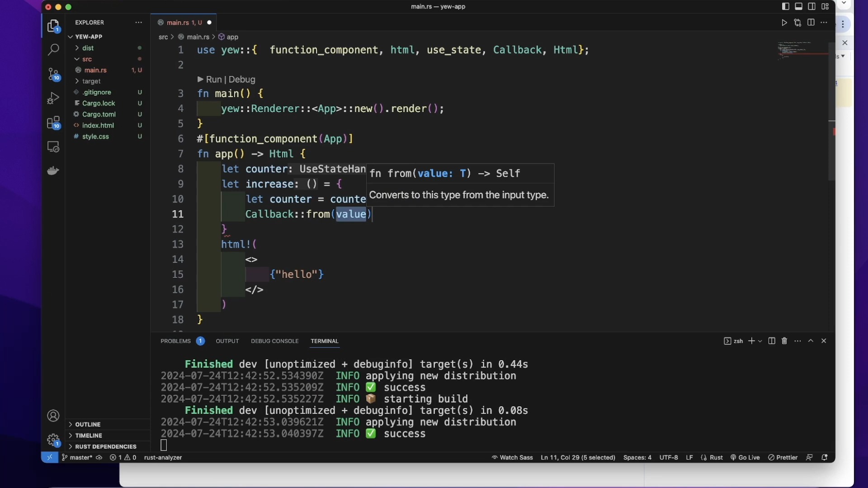
Task: Open the Extensions view icon
Action: (53, 122)
